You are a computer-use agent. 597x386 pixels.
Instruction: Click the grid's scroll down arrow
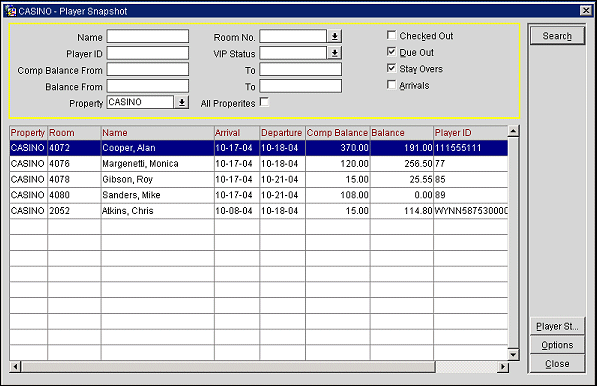pyautogui.click(x=513, y=354)
